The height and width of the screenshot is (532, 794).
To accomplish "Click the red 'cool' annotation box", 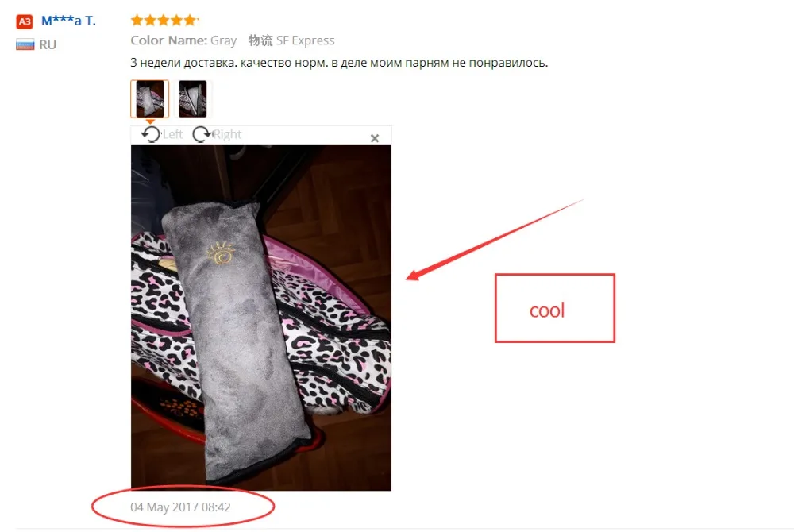I will click(554, 308).
